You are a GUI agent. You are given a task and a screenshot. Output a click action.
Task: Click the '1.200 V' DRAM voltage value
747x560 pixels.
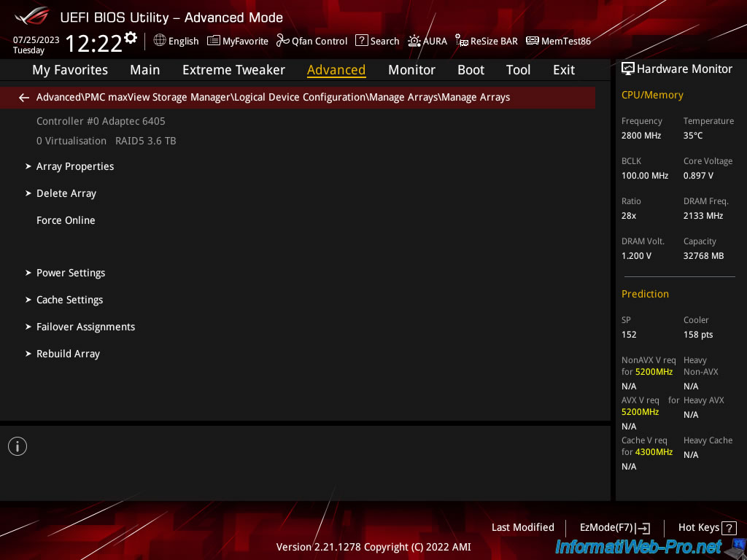click(636, 256)
